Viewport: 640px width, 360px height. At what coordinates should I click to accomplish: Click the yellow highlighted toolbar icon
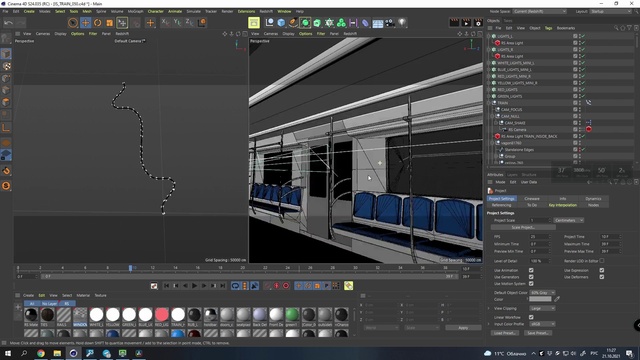pyautogui.click(x=254, y=23)
